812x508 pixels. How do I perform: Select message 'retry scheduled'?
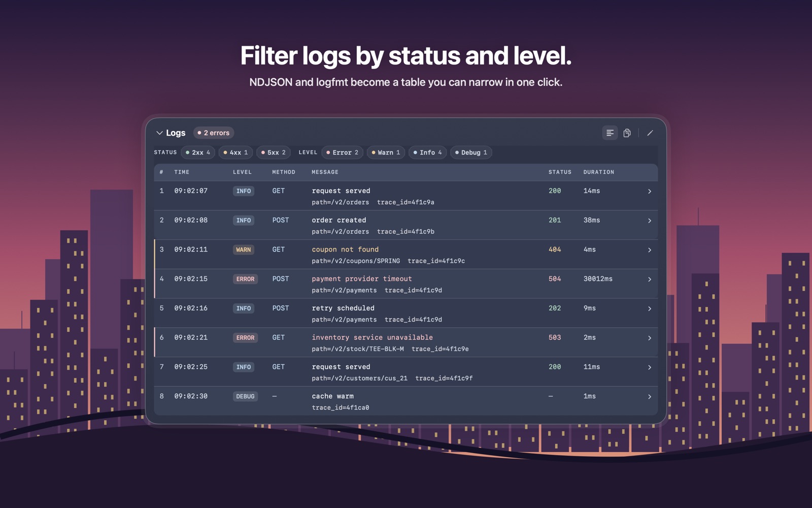coord(343,308)
